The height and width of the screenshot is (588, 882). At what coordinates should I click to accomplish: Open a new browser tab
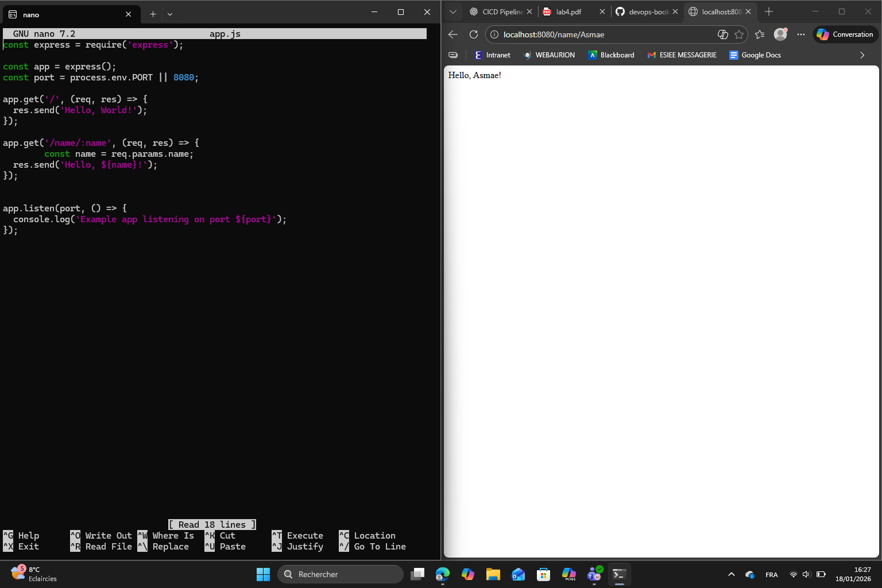pyautogui.click(x=769, y=11)
